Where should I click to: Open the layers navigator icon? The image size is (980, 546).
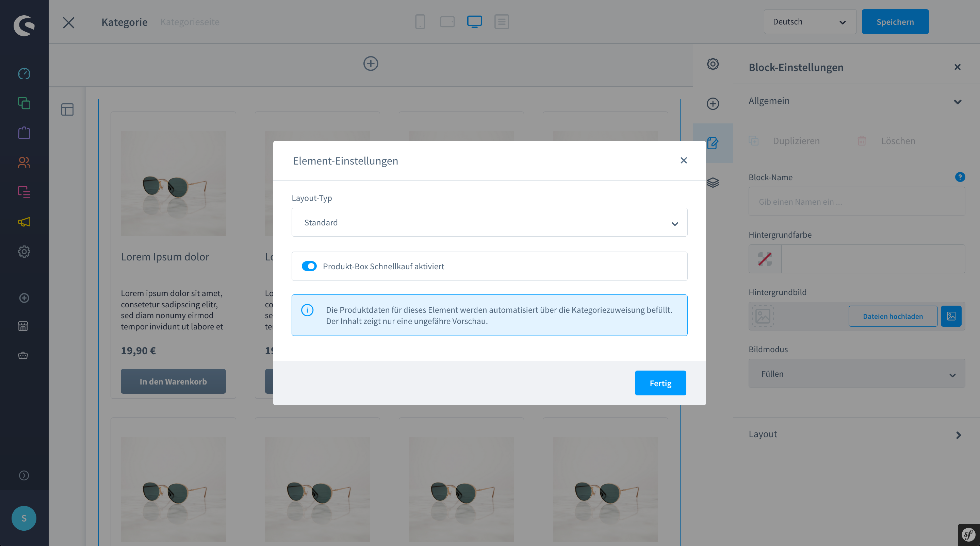click(x=713, y=183)
